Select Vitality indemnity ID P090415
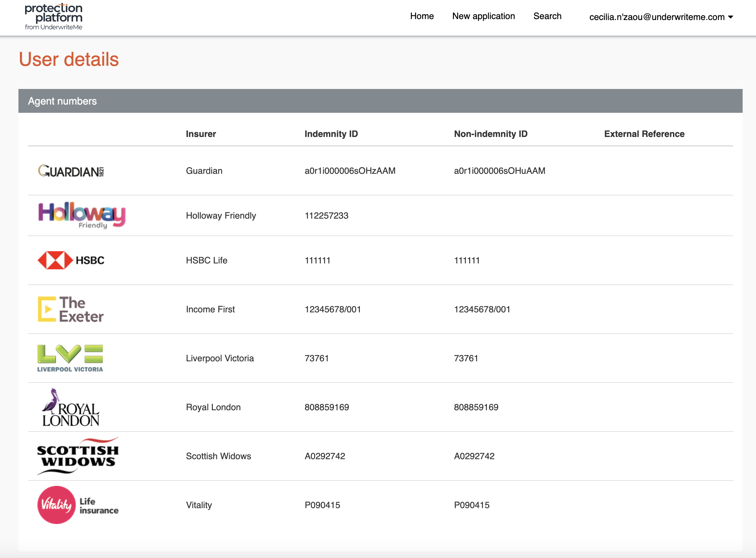 [x=322, y=505]
